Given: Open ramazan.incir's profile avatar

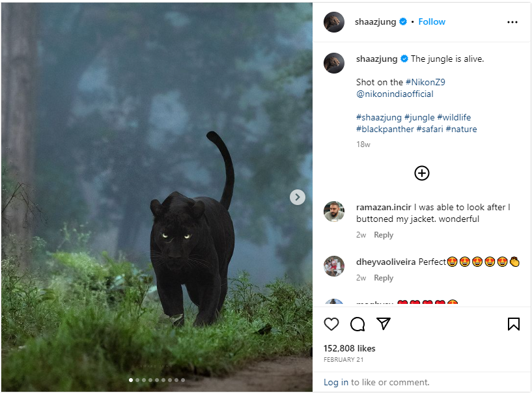Looking at the screenshot, I should [x=334, y=212].
